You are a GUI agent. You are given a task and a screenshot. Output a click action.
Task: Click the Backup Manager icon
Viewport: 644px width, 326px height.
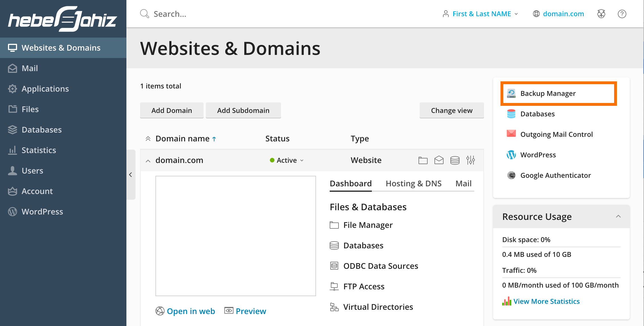[x=511, y=93]
